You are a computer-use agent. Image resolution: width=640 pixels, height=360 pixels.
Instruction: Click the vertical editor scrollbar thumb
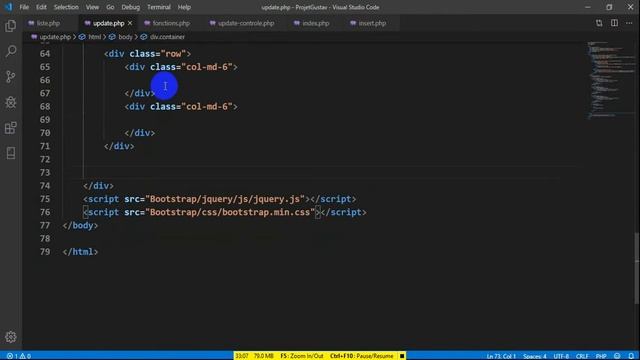click(x=637, y=269)
